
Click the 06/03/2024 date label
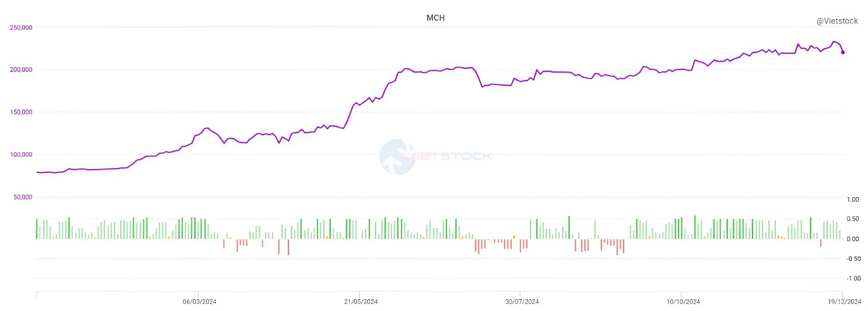[x=199, y=302]
